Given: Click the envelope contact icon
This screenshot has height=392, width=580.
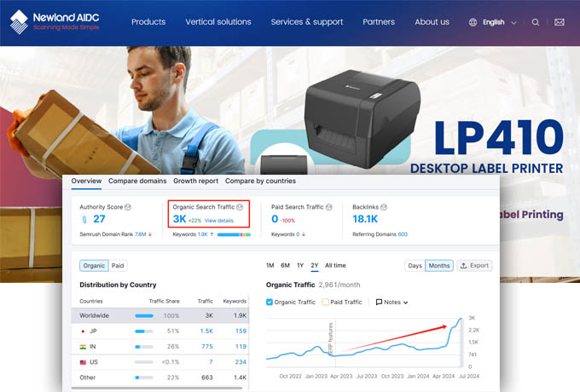Looking at the screenshot, I should (560, 22).
